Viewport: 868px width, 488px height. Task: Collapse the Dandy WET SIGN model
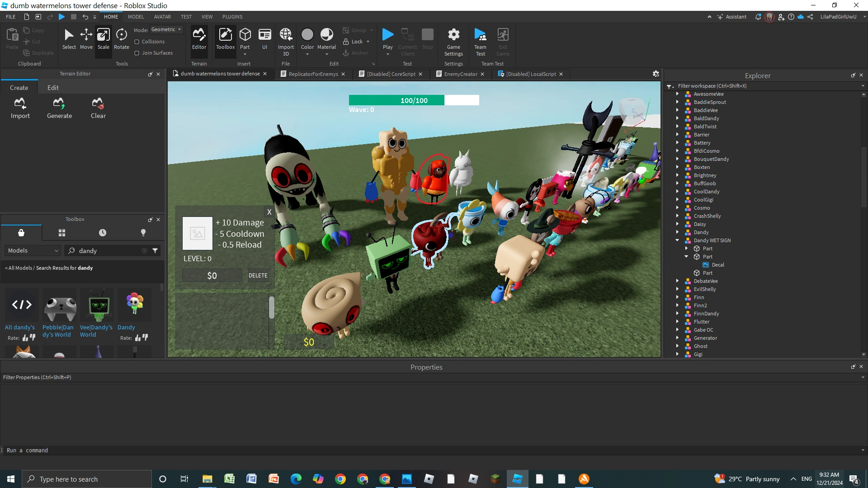677,240
